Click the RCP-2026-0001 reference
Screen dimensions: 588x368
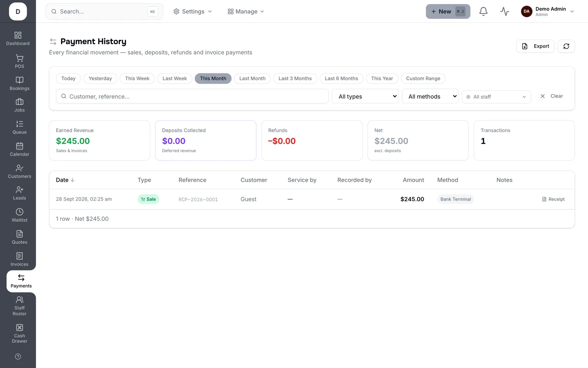(x=198, y=199)
